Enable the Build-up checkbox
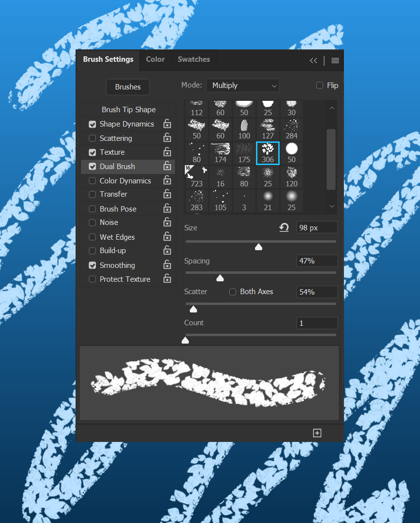Image resolution: width=420 pixels, height=523 pixels. click(92, 251)
